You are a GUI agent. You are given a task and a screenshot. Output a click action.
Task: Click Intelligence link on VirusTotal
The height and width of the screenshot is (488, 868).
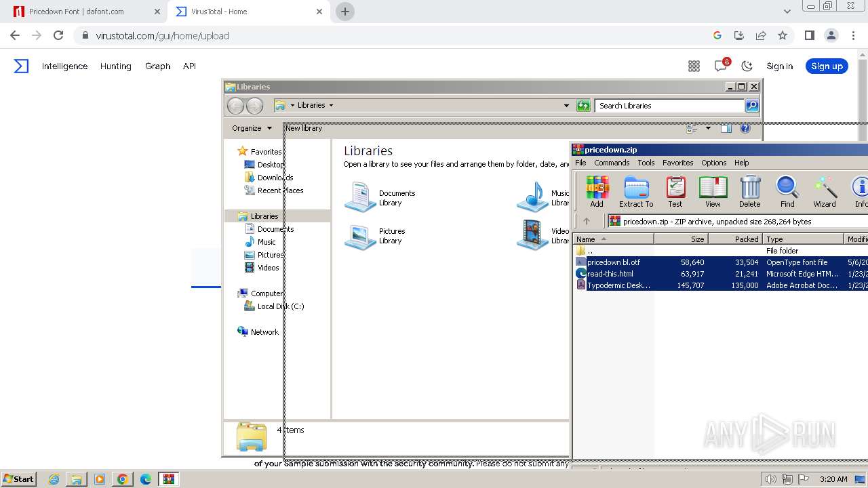64,66
